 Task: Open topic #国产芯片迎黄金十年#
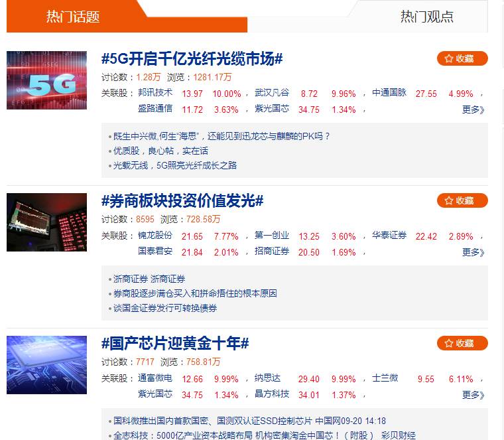click(175, 344)
